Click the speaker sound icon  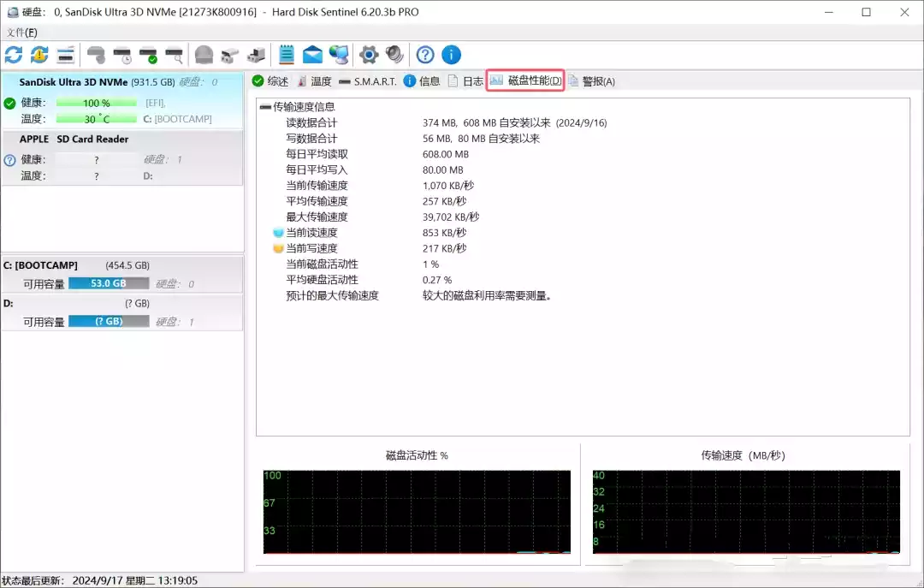(394, 55)
